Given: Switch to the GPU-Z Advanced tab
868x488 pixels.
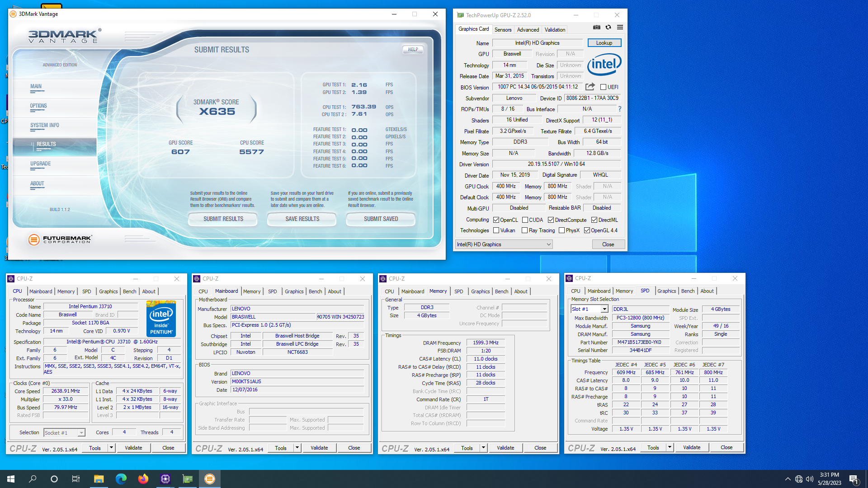Looking at the screenshot, I should coord(528,30).
